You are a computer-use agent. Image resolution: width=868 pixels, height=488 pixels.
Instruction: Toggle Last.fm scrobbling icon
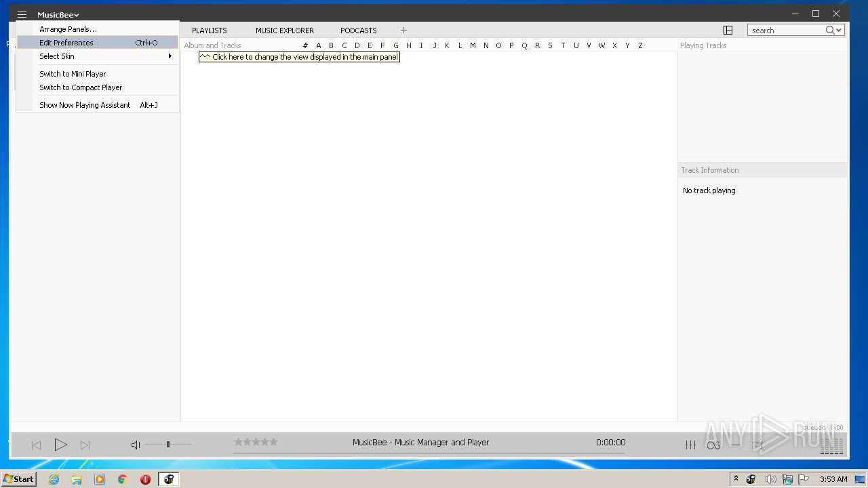713,445
